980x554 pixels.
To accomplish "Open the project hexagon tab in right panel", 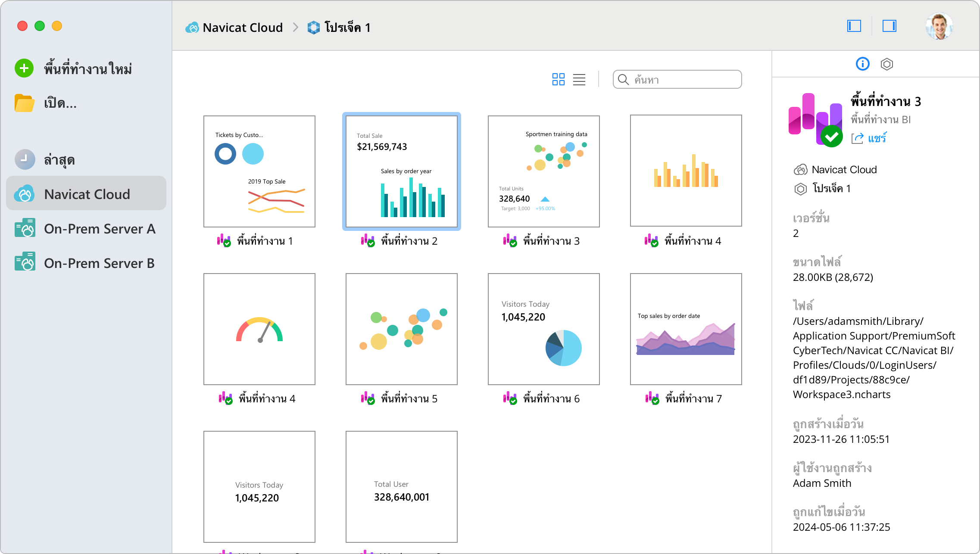I will pyautogui.click(x=886, y=64).
